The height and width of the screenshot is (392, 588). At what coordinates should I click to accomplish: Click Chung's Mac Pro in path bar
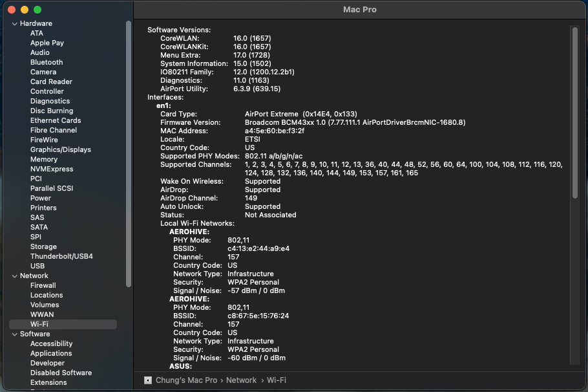pos(186,380)
